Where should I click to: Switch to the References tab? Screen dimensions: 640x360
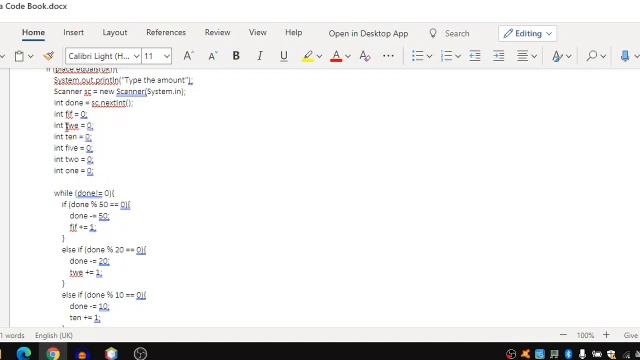(166, 33)
